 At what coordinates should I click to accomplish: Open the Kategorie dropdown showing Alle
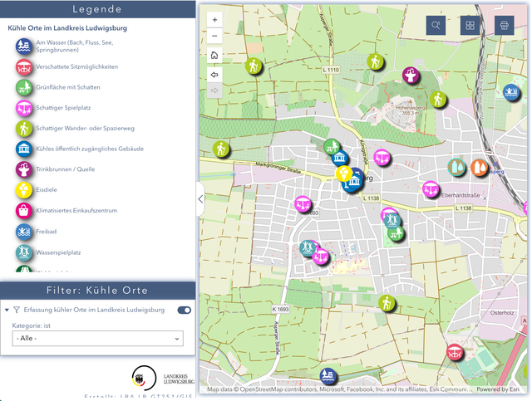pyautogui.click(x=98, y=338)
